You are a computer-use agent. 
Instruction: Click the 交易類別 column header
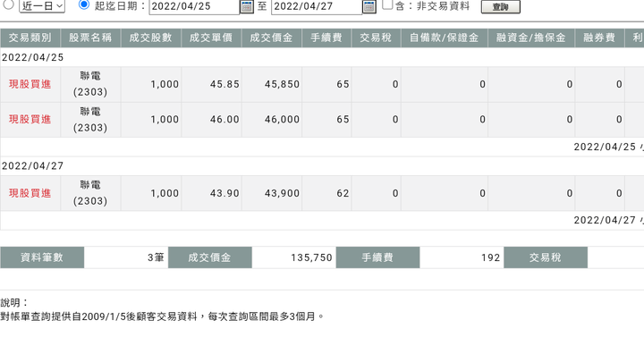[30, 38]
